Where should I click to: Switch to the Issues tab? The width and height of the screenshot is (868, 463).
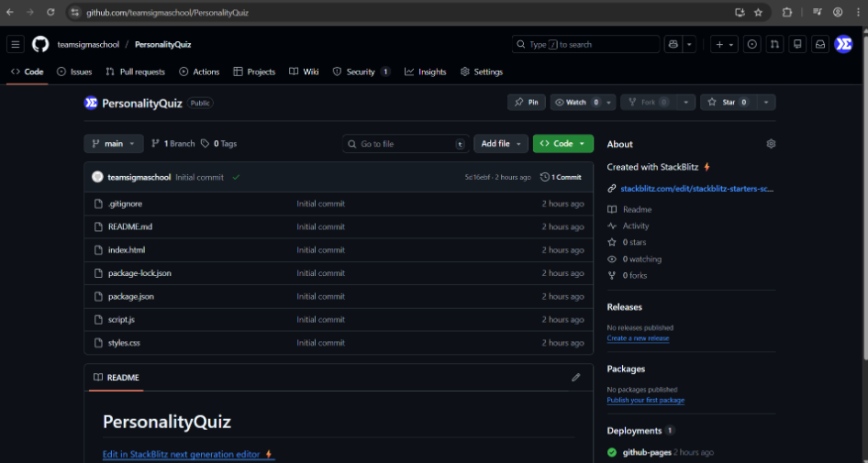(74, 72)
